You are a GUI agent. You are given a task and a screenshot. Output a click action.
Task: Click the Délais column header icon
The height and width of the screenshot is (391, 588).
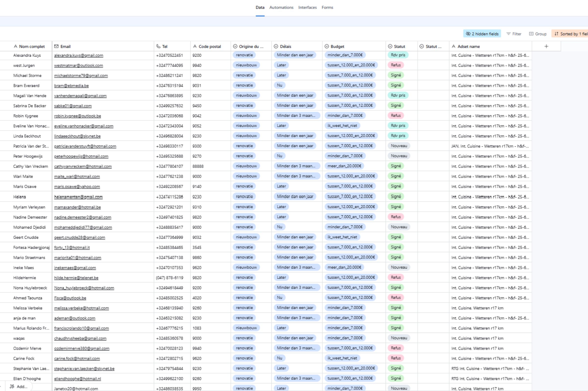point(276,46)
